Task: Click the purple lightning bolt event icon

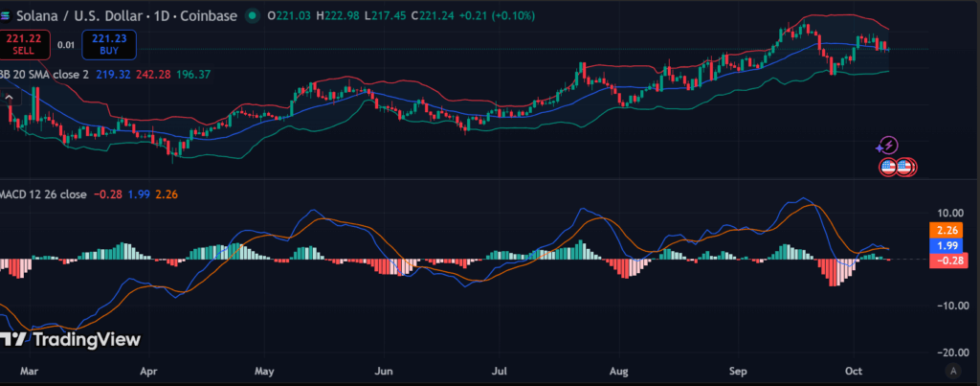Action: point(887,146)
